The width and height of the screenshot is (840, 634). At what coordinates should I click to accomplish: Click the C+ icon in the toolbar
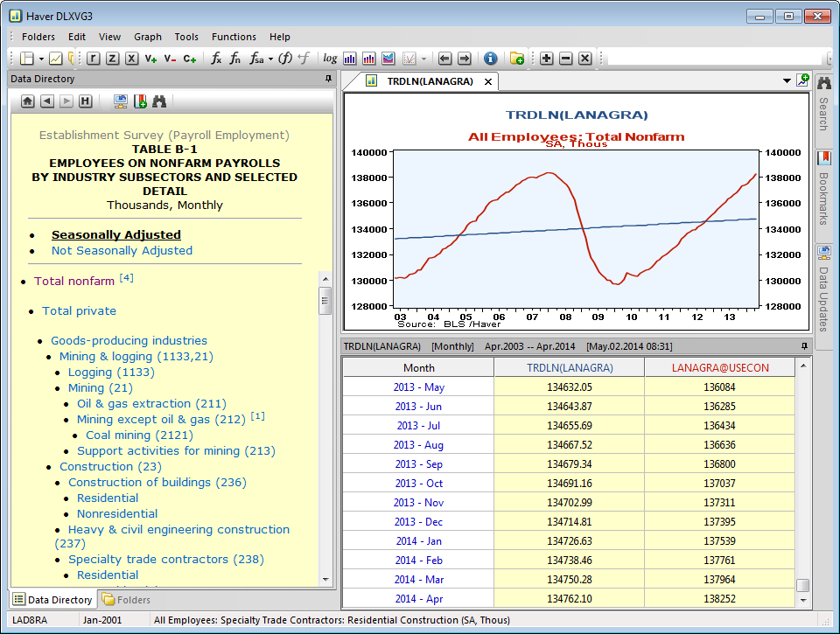click(190, 59)
